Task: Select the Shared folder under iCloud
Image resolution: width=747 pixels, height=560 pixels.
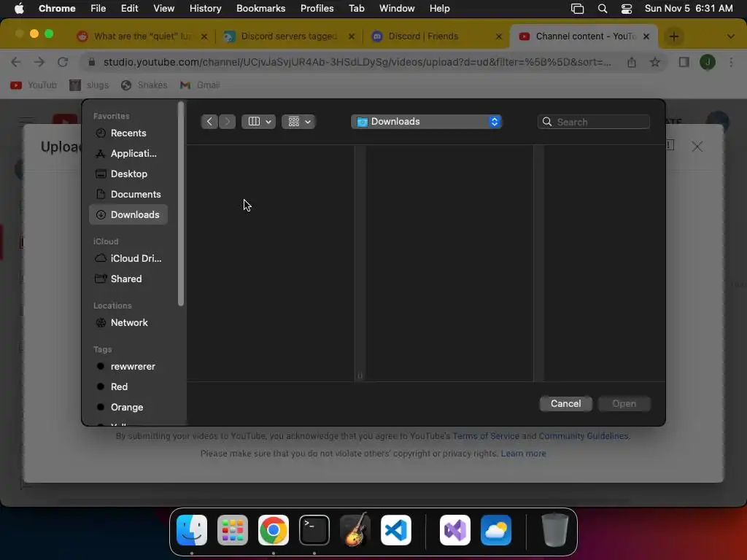Action: pos(128,279)
